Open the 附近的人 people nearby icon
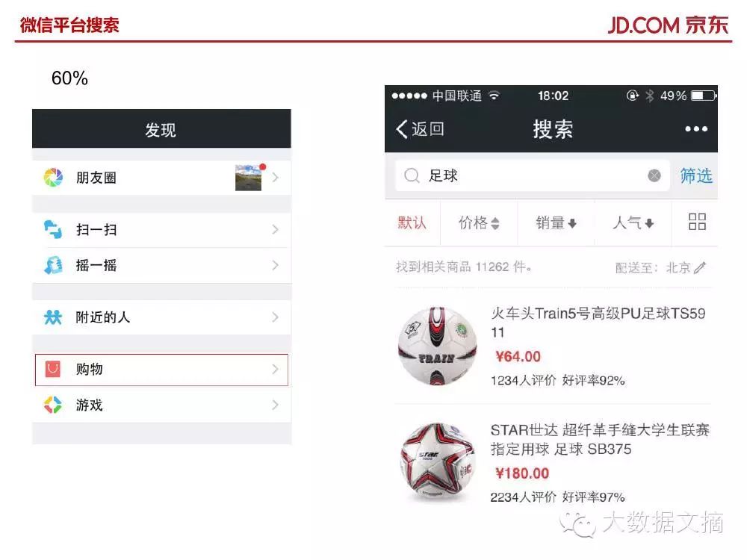Screen dimensions: 747x560 coord(53,317)
